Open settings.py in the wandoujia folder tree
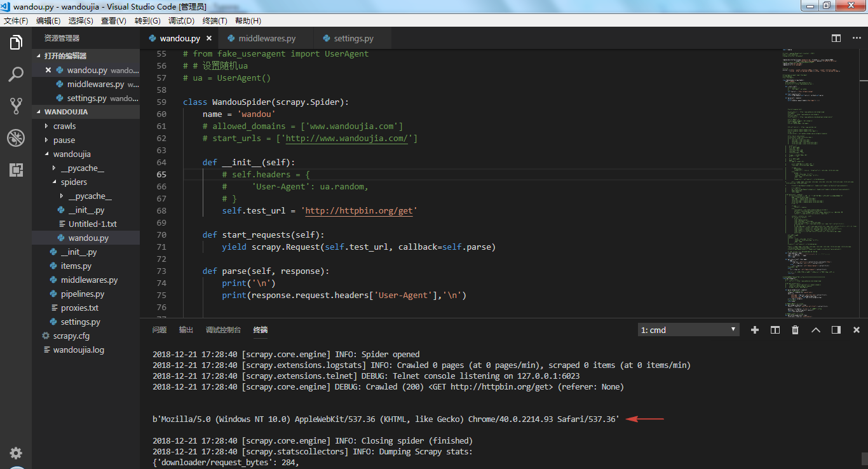The image size is (868, 469). pos(86,322)
